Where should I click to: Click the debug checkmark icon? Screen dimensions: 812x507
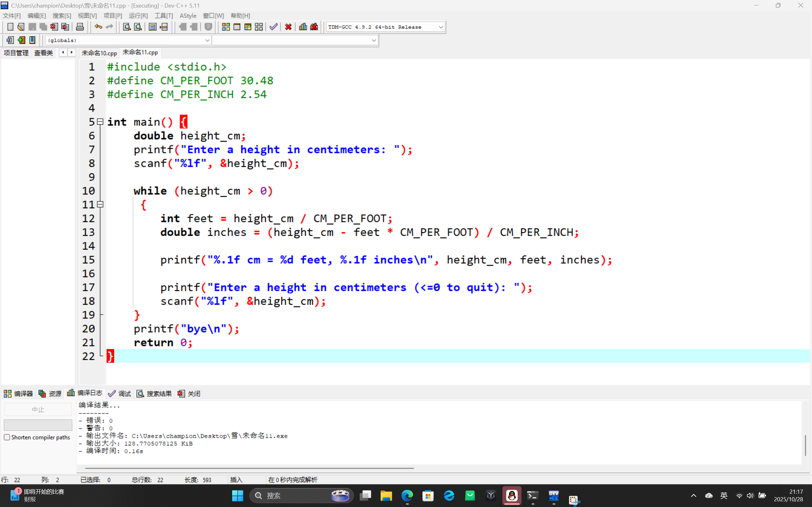click(x=273, y=27)
